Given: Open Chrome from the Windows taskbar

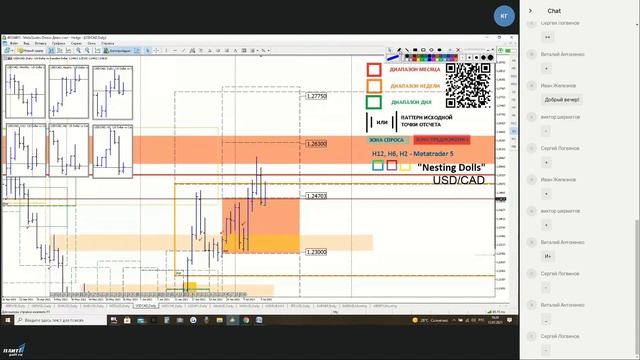Looking at the screenshot, I should pyautogui.click(x=246, y=320).
